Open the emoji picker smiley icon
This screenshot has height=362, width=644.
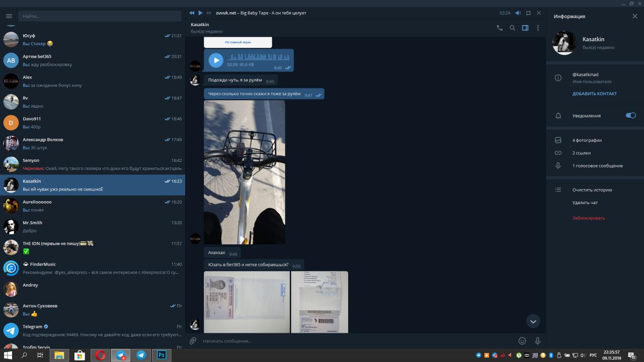point(522,341)
